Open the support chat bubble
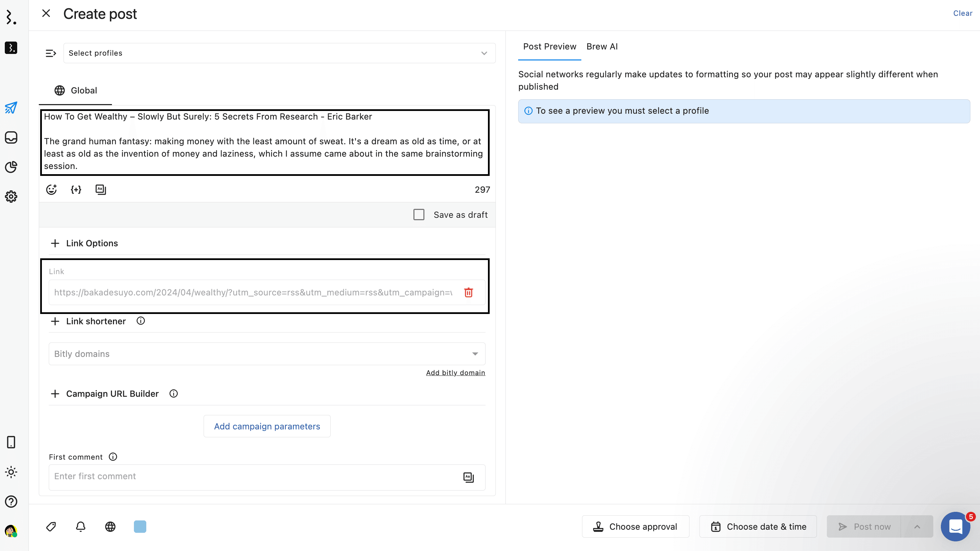The height and width of the screenshot is (551, 980). pyautogui.click(x=955, y=527)
